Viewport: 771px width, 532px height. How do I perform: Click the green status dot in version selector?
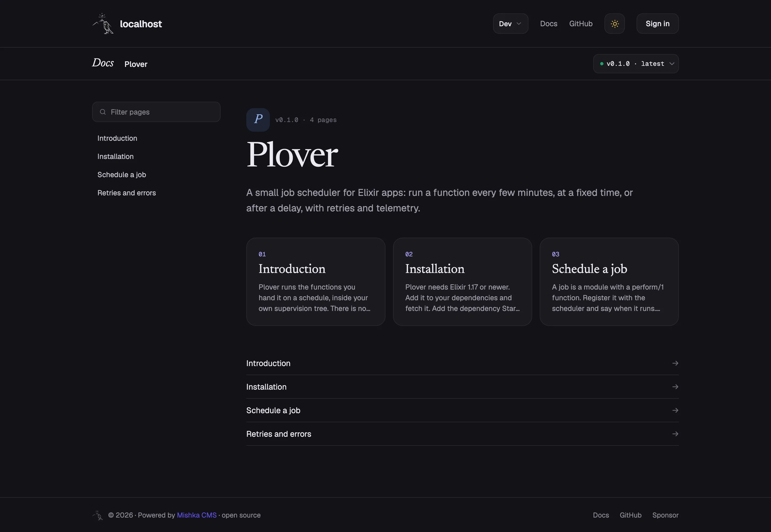tap(602, 64)
